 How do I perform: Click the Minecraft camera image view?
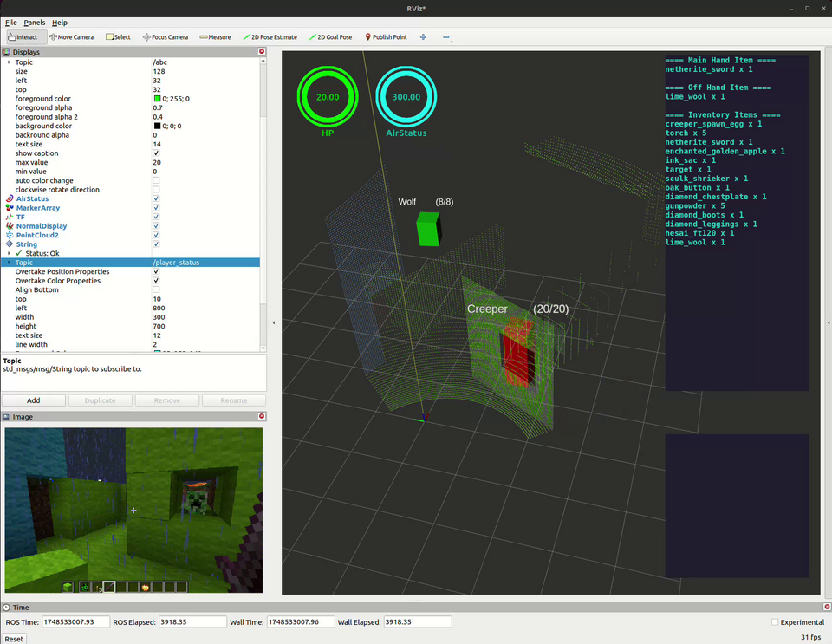pos(133,511)
